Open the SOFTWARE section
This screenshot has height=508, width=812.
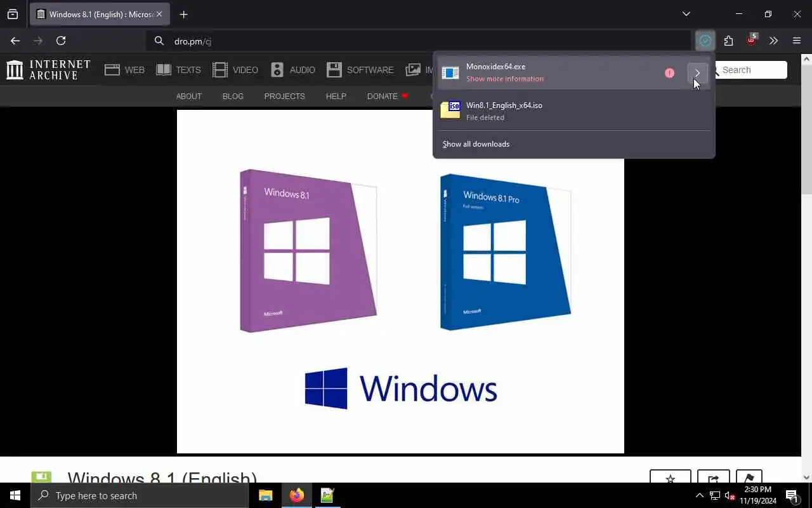[360, 70]
